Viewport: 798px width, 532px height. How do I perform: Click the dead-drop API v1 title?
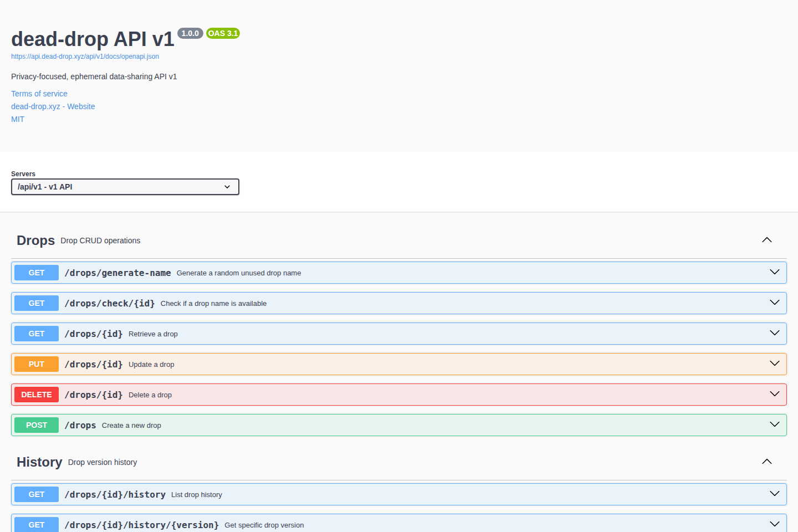pyautogui.click(x=93, y=39)
